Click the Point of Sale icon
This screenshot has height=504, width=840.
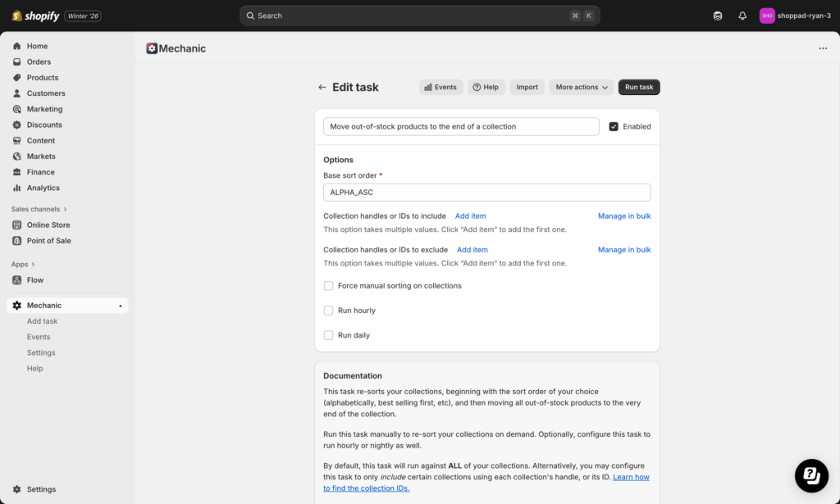tap(16, 241)
